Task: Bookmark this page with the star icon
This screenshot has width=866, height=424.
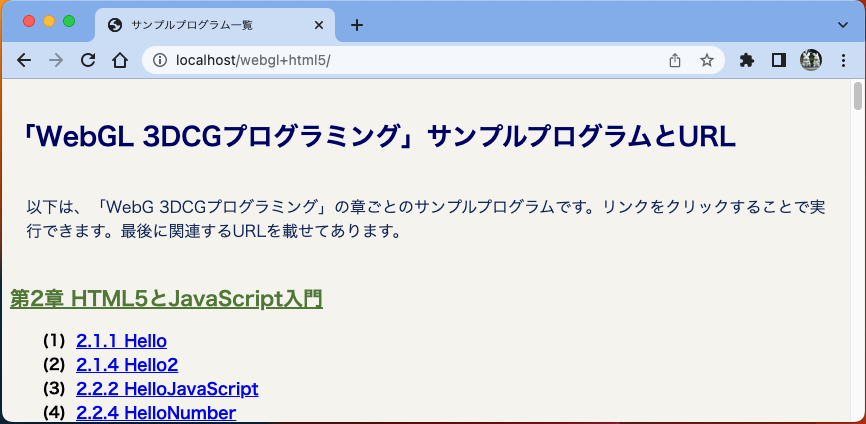Action: click(x=706, y=60)
